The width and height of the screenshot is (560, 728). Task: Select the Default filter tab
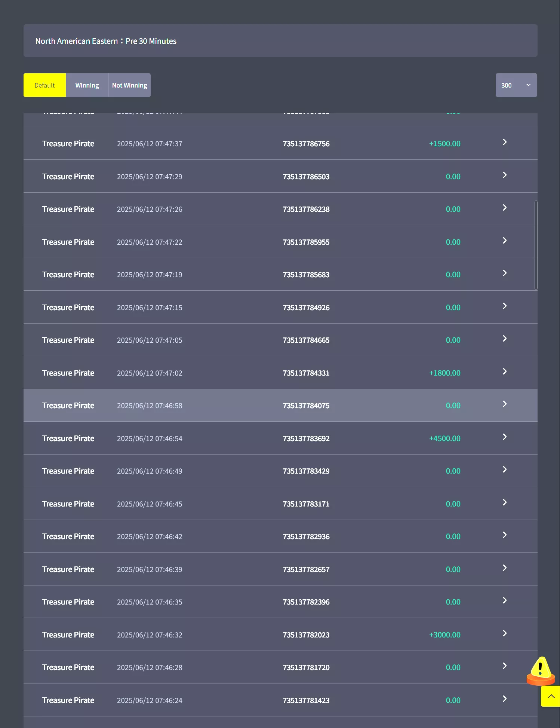coord(45,85)
